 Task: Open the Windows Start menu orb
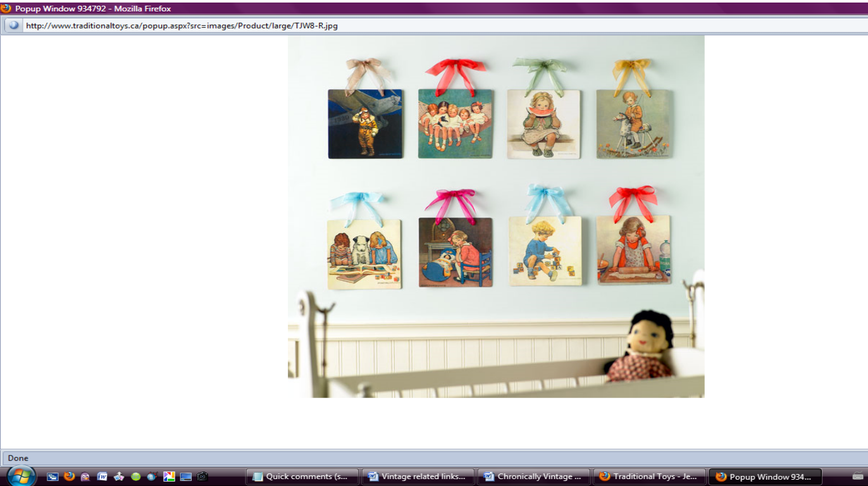tap(22, 477)
